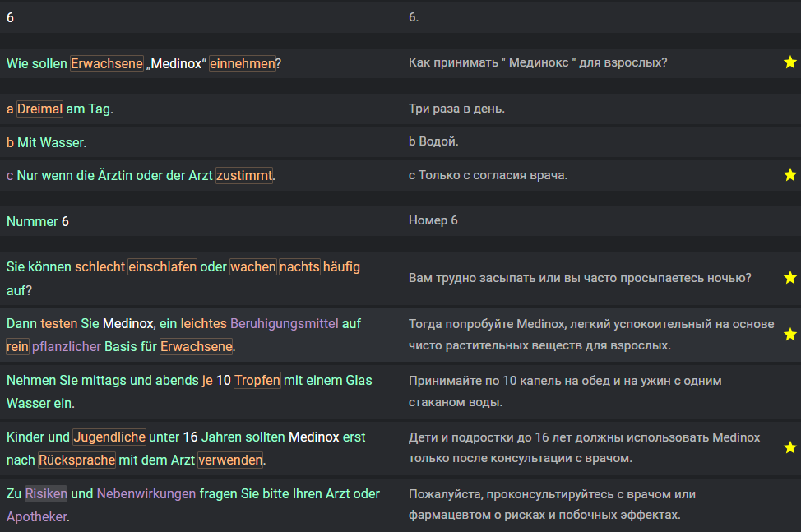The image size is (801, 532).
Task: Click the word 'schlecht'
Action: tap(100, 266)
